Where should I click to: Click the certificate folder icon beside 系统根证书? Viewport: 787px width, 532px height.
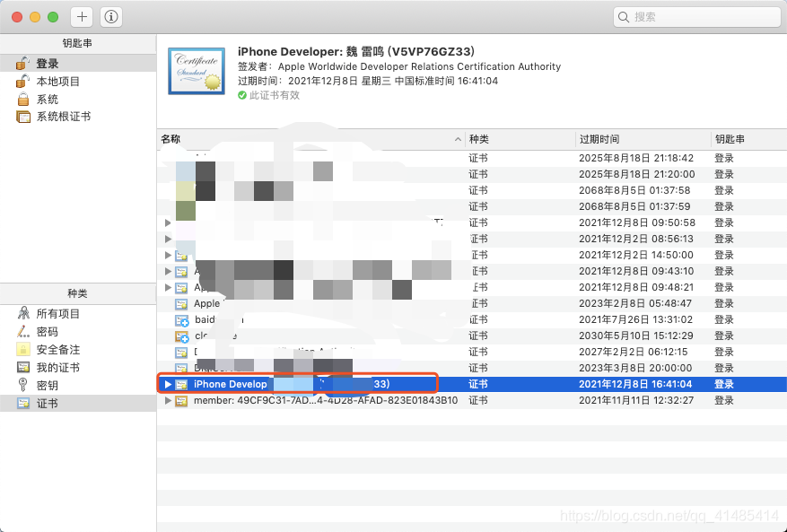[23, 117]
